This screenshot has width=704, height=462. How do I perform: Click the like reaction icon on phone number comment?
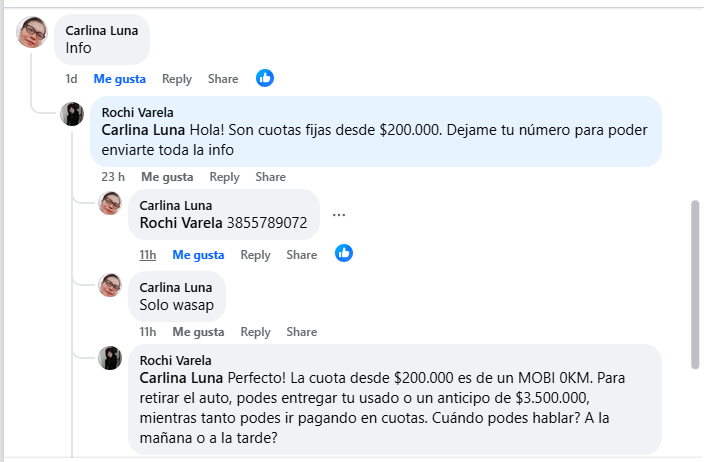tap(344, 253)
